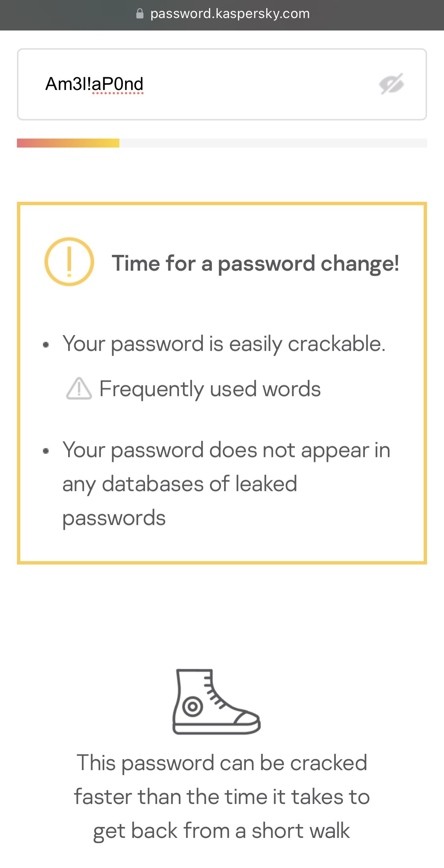Viewport: 444px width, 868px height.
Task: Select the 'Time for a password change!' heading
Action: coord(255,263)
